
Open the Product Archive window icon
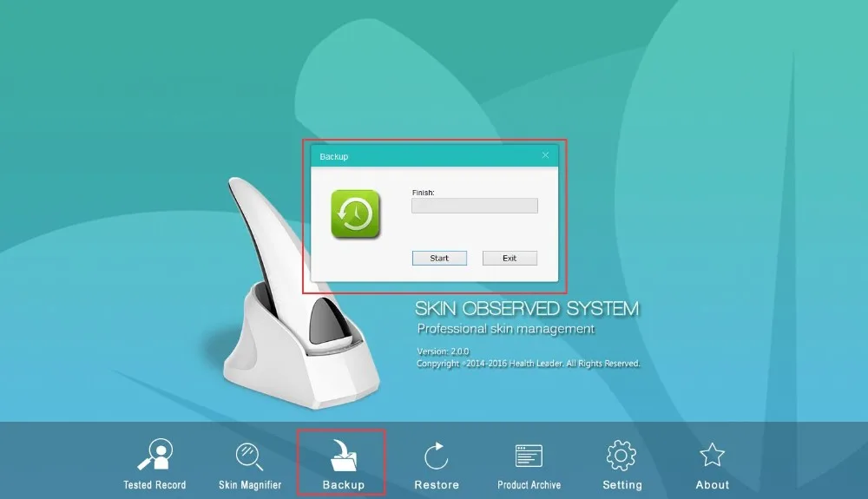[529, 456]
